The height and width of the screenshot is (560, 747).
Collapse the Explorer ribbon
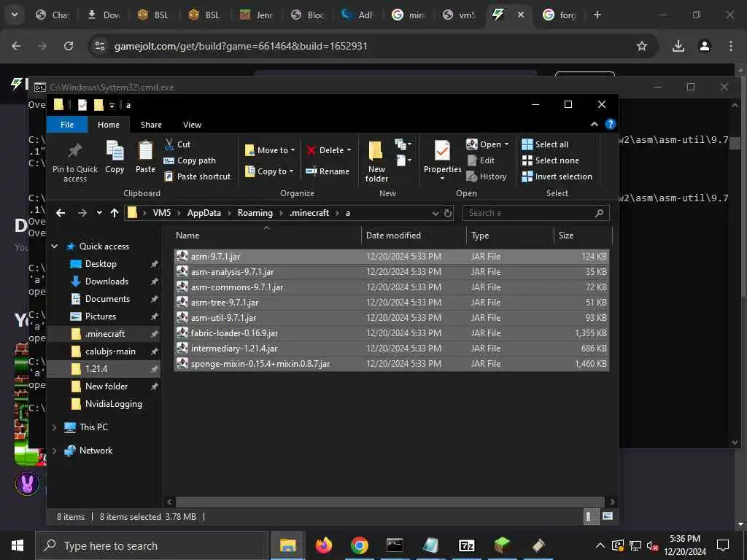pos(594,124)
